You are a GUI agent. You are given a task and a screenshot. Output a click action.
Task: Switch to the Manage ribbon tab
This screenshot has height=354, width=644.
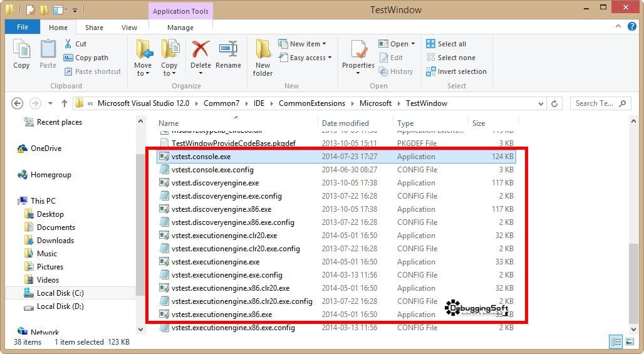tap(180, 28)
